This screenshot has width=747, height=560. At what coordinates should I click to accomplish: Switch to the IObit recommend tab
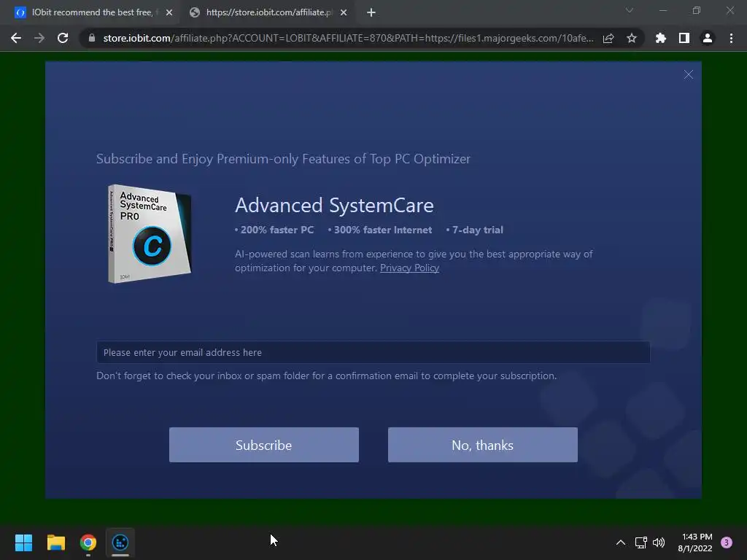(91, 12)
